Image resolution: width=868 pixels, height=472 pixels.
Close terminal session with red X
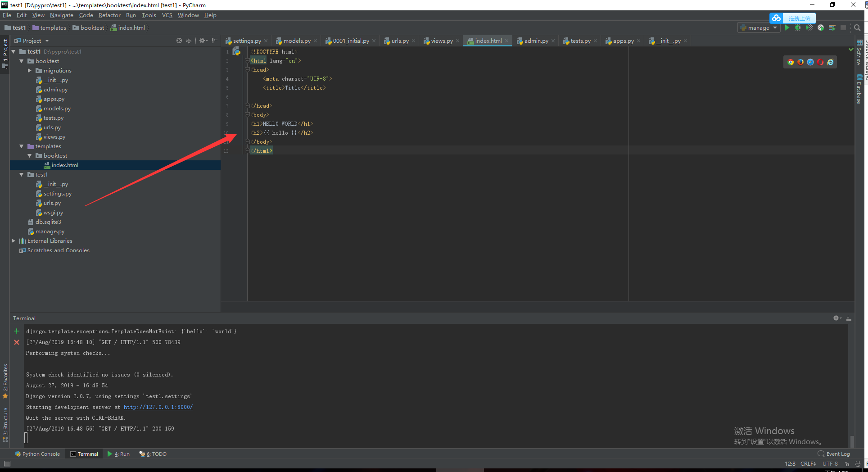[x=17, y=342]
